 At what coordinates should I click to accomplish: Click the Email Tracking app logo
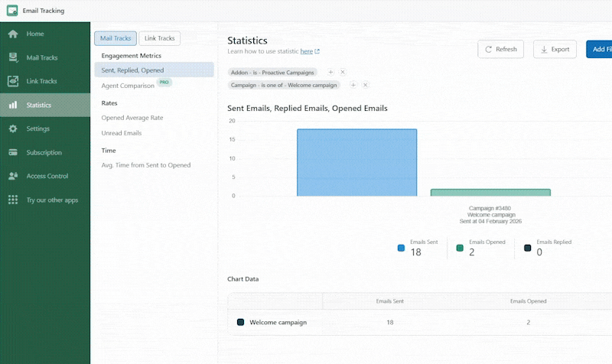click(x=12, y=11)
